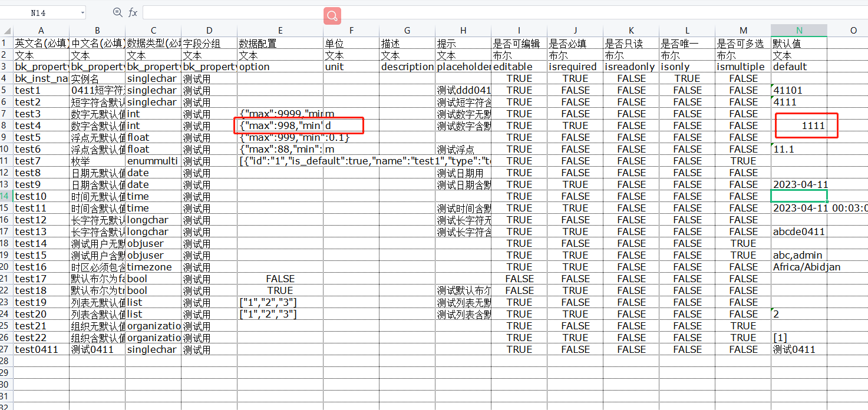Select default value cell '41101'
Image resolution: width=868 pixels, height=410 pixels.
tap(799, 90)
